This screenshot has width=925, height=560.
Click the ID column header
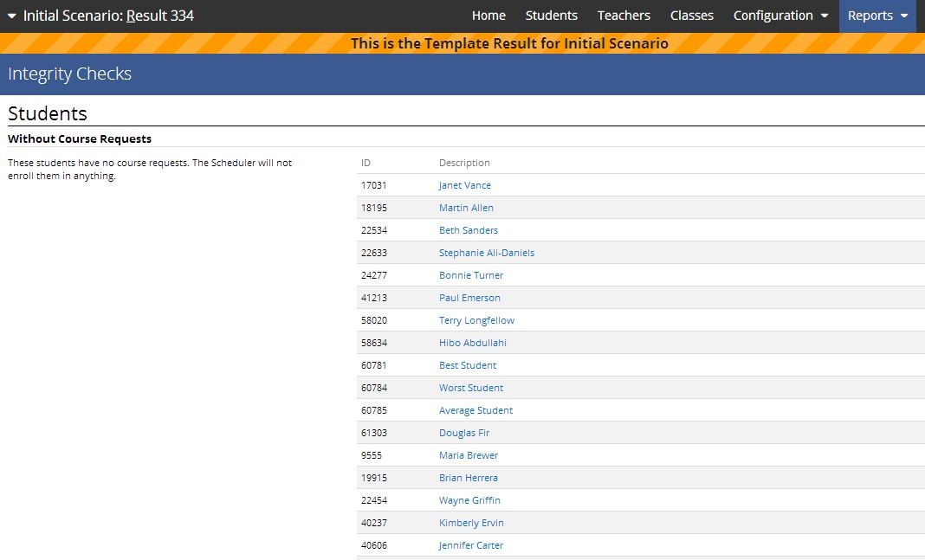tap(365, 162)
